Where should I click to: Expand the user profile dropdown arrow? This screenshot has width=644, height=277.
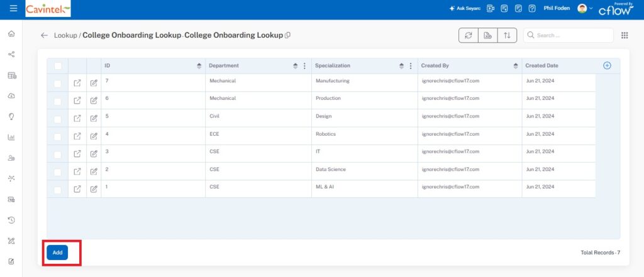[x=591, y=8]
